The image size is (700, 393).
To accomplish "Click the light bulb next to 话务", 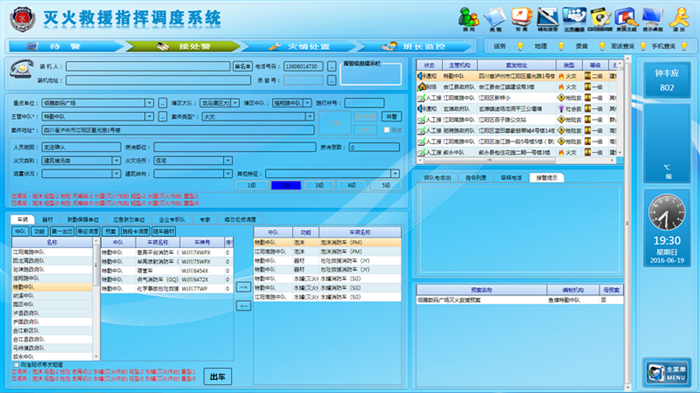I will coord(520,46).
